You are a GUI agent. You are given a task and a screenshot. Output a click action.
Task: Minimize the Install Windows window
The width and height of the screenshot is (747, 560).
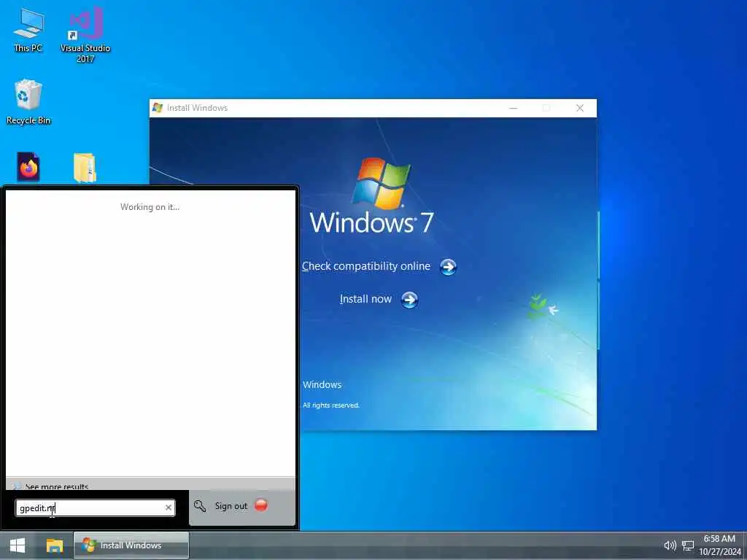[x=513, y=108]
